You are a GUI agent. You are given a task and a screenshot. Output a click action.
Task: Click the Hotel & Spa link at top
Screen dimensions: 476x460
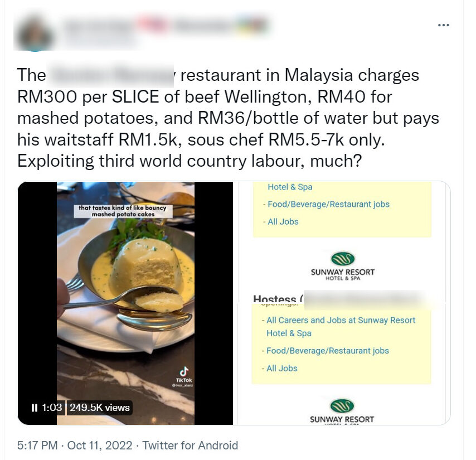tap(290, 187)
